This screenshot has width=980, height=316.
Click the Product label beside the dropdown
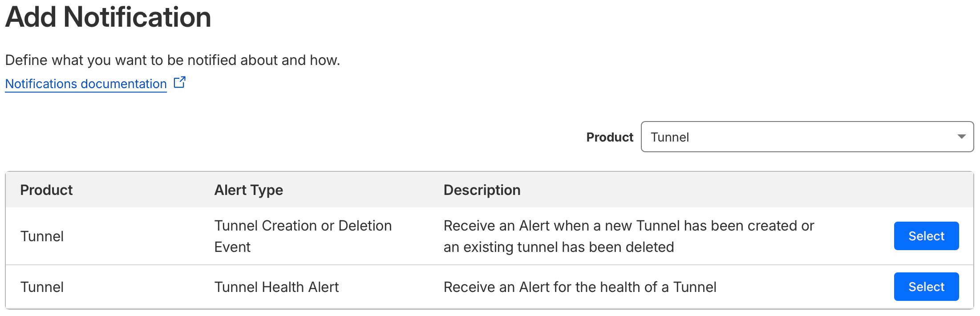(609, 137)
